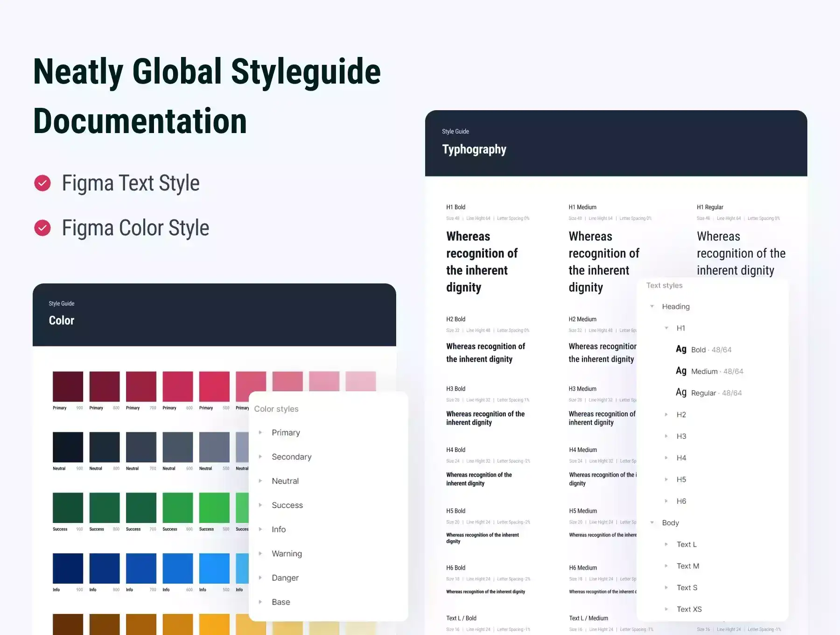Expand the Primary color styles group
The width and height of the screenshot is (840, 635).
tap(260, 433)
